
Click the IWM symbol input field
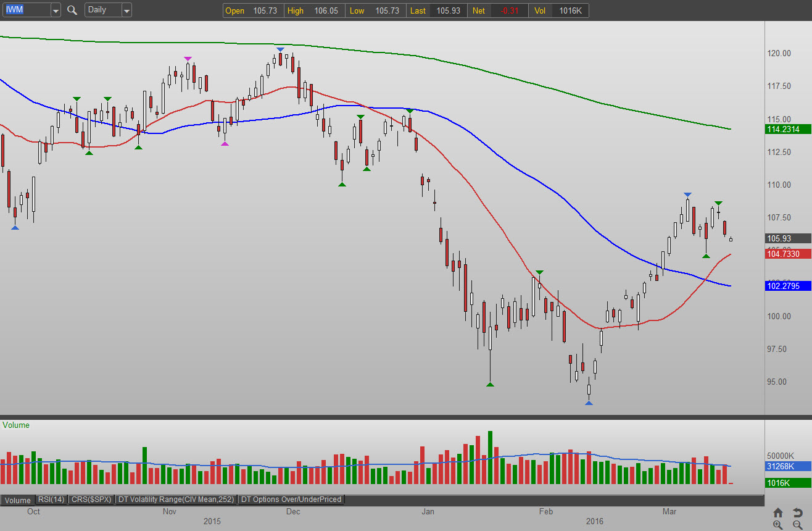26,10
